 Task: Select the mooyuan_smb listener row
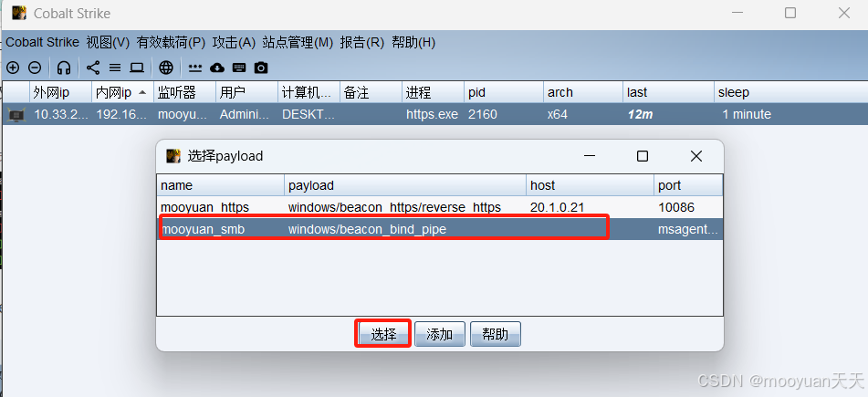pos(440,229)
